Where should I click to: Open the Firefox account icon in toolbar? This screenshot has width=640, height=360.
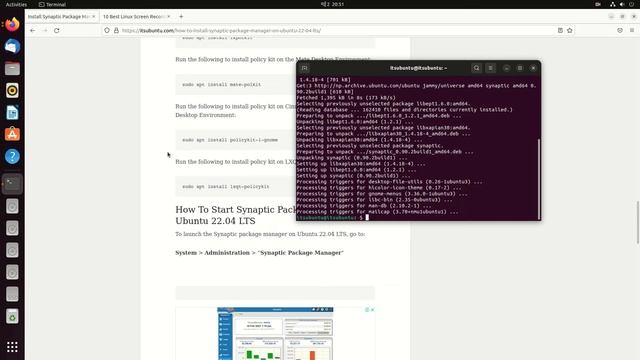click(620, 31)
